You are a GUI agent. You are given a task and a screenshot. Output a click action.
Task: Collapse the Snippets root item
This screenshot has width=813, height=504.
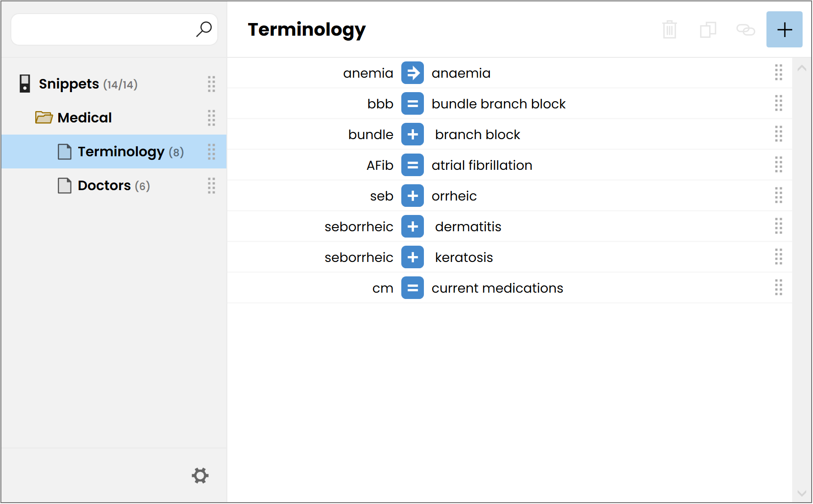[x=25, y=84]
